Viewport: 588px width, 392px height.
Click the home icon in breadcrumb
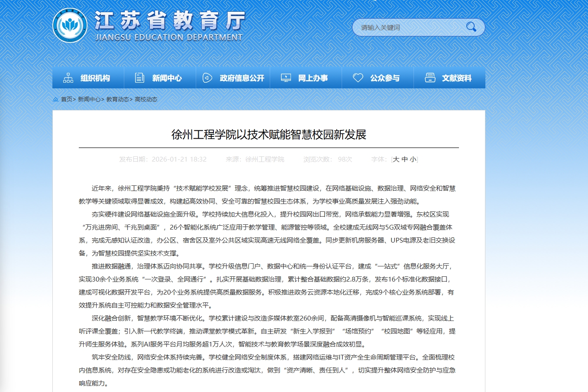click(55, 100)
